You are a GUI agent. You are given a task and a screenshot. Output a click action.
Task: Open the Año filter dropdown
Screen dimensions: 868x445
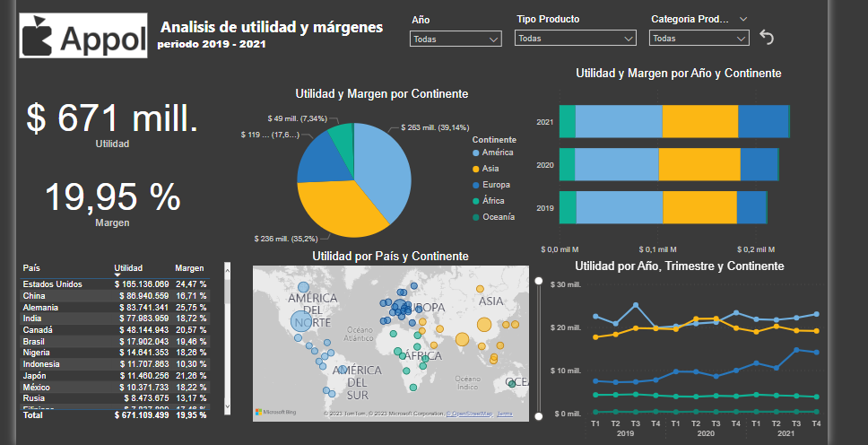[x=456, y=39]
